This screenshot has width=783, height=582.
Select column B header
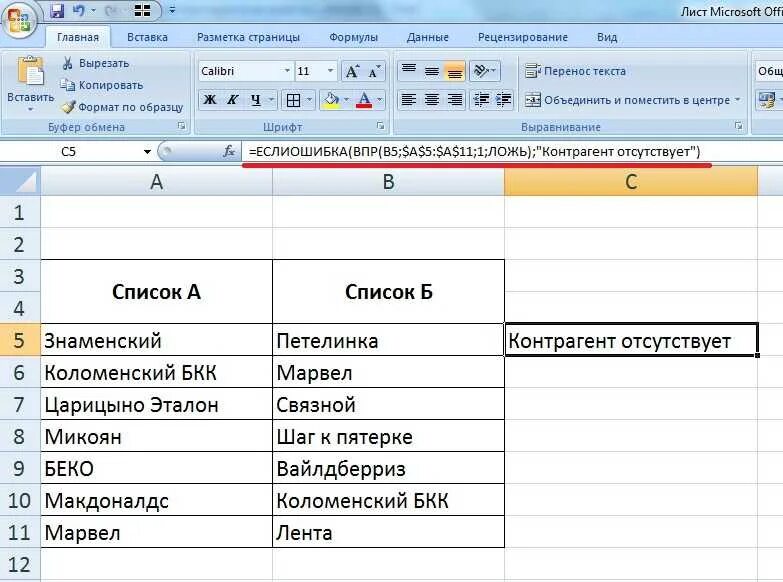tap(389, 182)
